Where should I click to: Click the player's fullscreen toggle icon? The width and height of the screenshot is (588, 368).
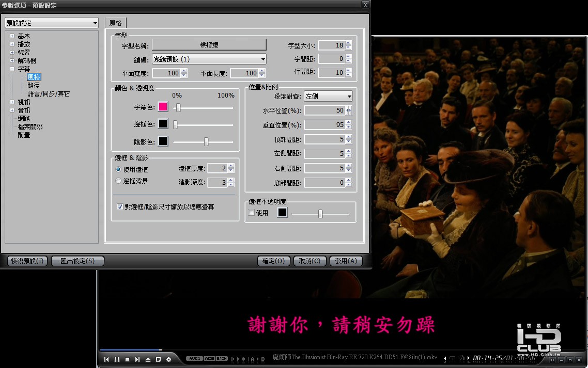pyautogui.click(x=552, y=360)
